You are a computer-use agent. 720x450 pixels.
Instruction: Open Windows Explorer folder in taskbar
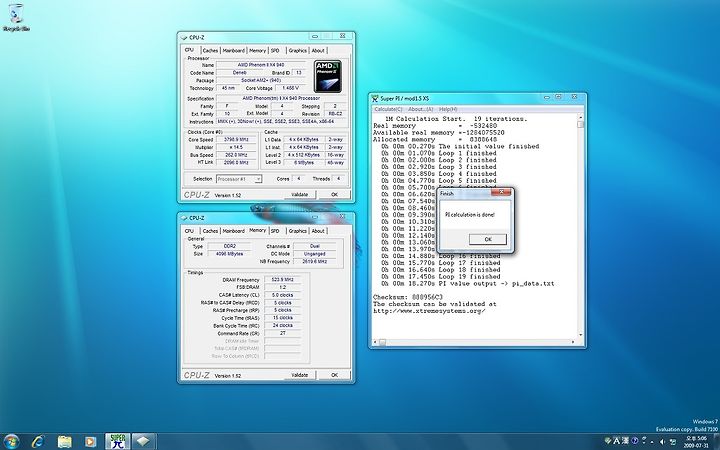[x=64, y=442]
